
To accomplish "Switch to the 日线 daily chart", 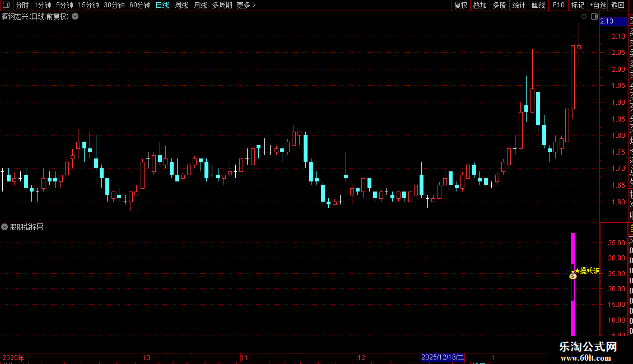I will click(162, 5).
